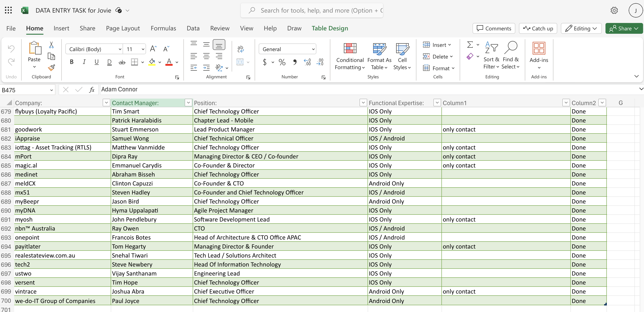Click the Borders icon
This screenshot has width=644, height=312.
point(135,62)
